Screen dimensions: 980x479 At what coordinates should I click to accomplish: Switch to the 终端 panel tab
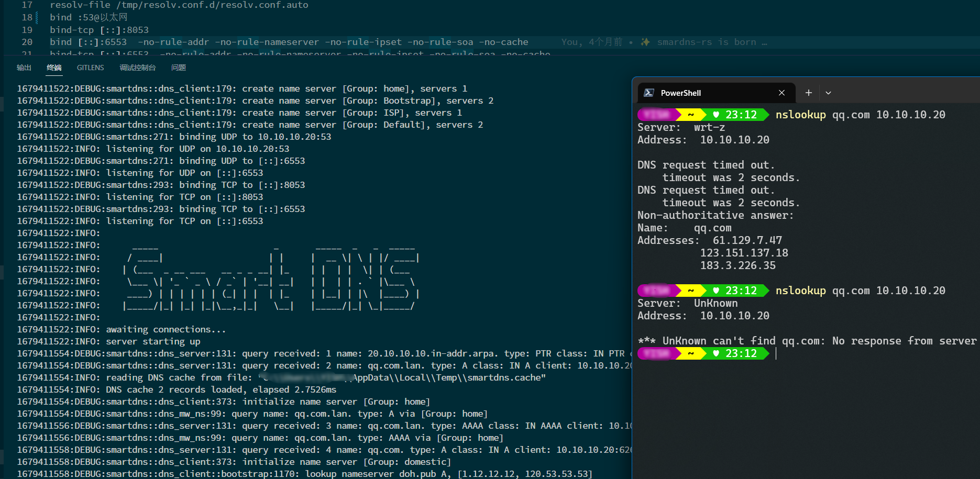tap(54, 68)
